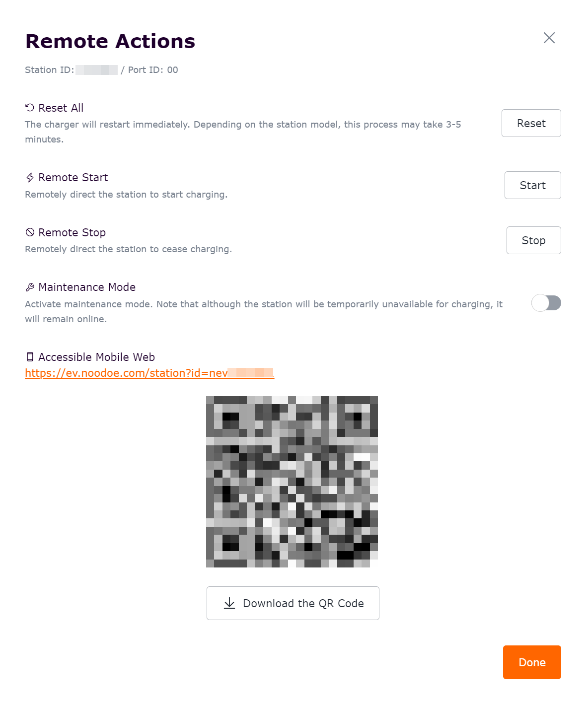The height and width of the screenshot is (704, 588).
Task: Click the Accessible Mobile Web phone icon
Action: click(x=30, y=357)
